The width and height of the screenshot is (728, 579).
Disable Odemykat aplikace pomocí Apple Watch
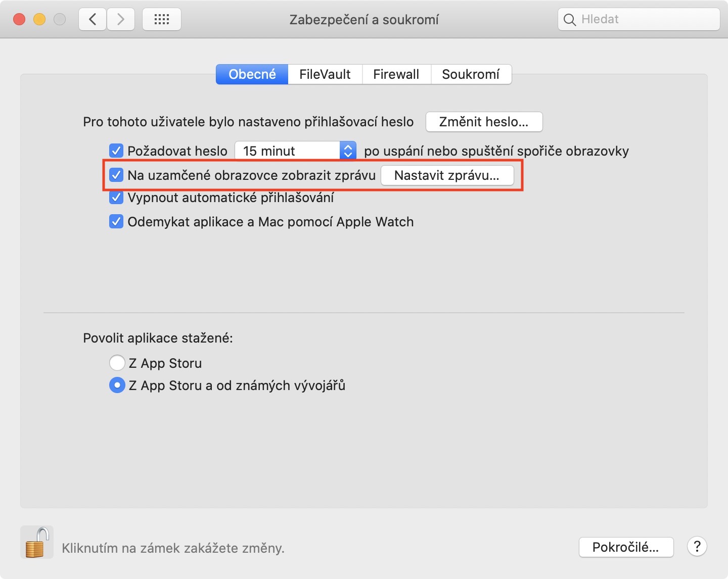point(116,221)
